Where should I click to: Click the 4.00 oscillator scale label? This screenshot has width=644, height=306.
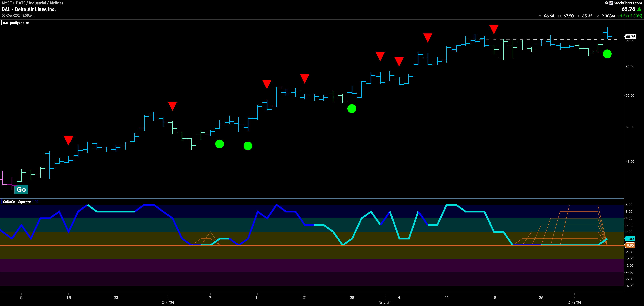629,218
